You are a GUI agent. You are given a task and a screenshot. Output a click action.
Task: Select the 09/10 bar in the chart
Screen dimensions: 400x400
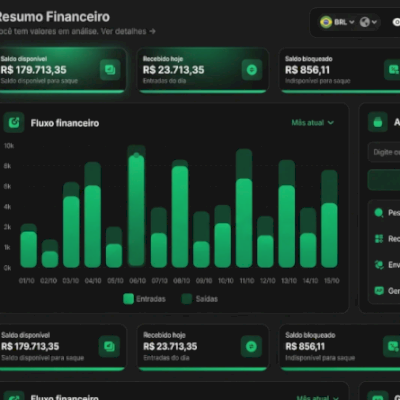tap(201, 240)
